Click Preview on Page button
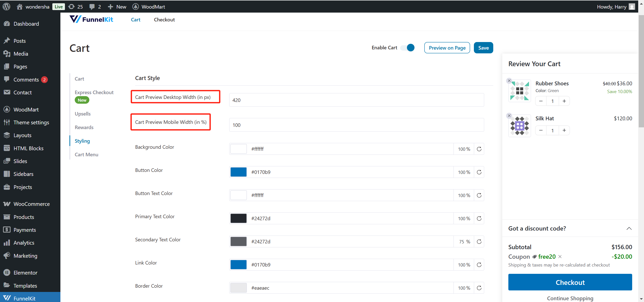This screenshot has width=644, height=302. [447, 48]
